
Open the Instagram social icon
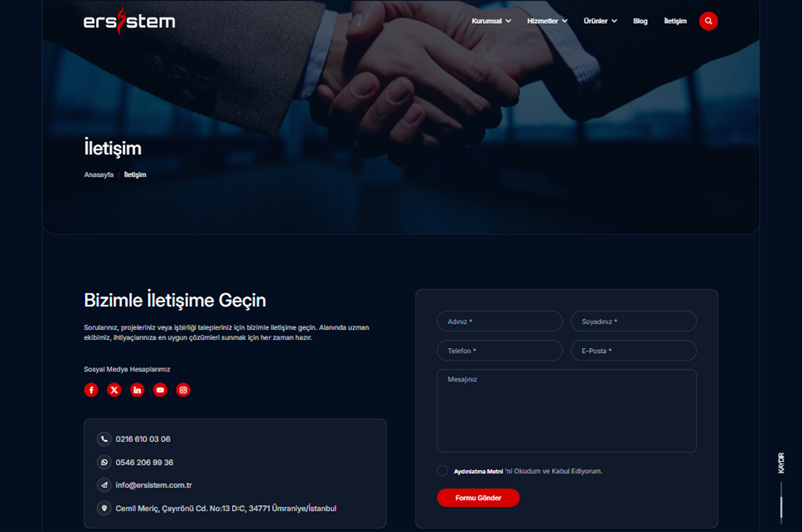click(183, 390)
